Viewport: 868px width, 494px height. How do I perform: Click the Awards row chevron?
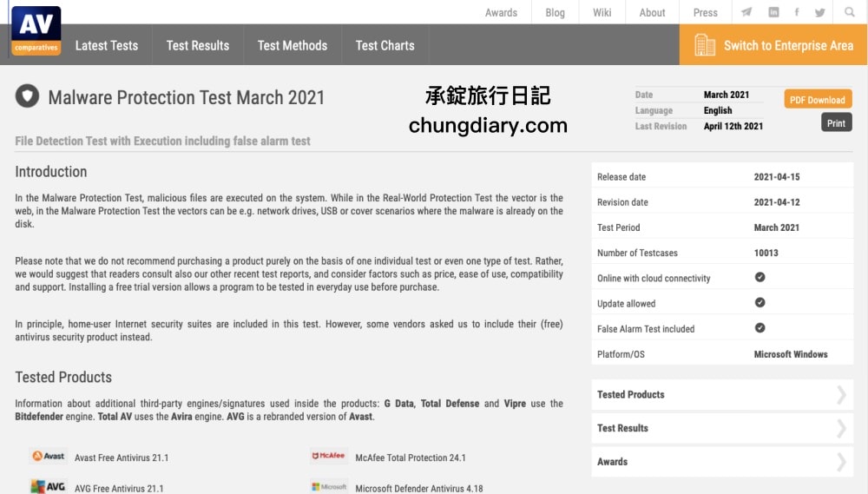(x=841, y=461)
